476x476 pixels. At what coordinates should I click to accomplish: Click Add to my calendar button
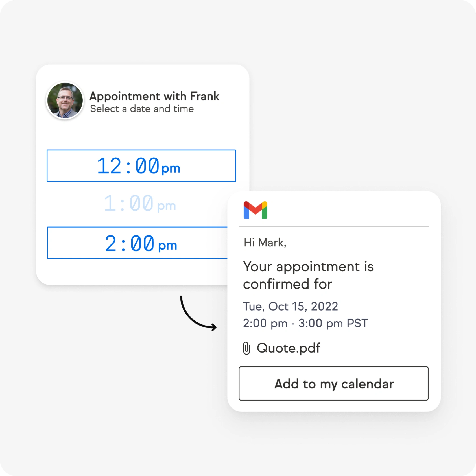(x=334, y=383)
